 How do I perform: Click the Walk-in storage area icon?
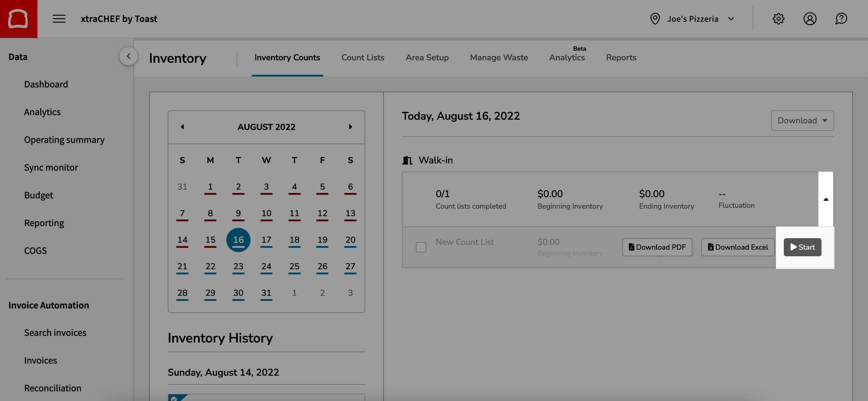[x=407, y=160]
